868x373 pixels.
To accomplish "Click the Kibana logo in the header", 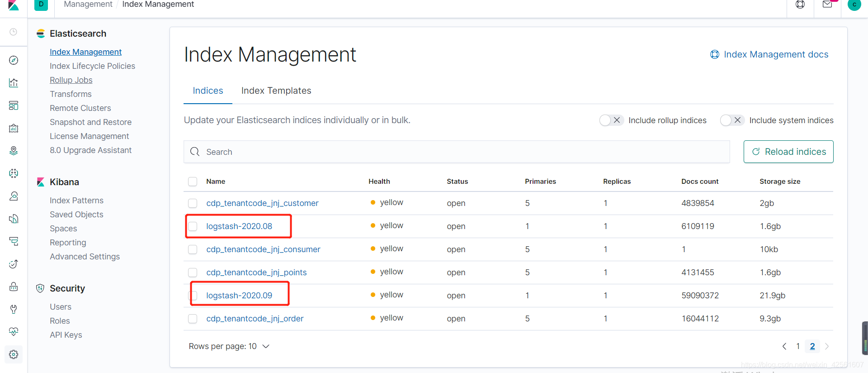I will click(14, 5).
